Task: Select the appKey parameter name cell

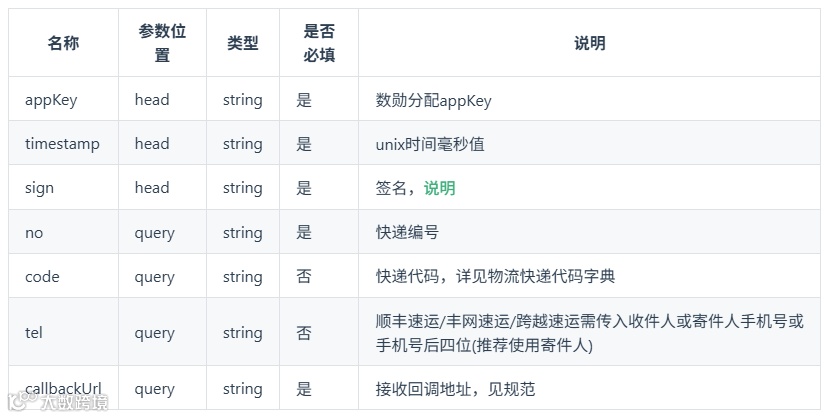Action: click(x=51, y=100)
